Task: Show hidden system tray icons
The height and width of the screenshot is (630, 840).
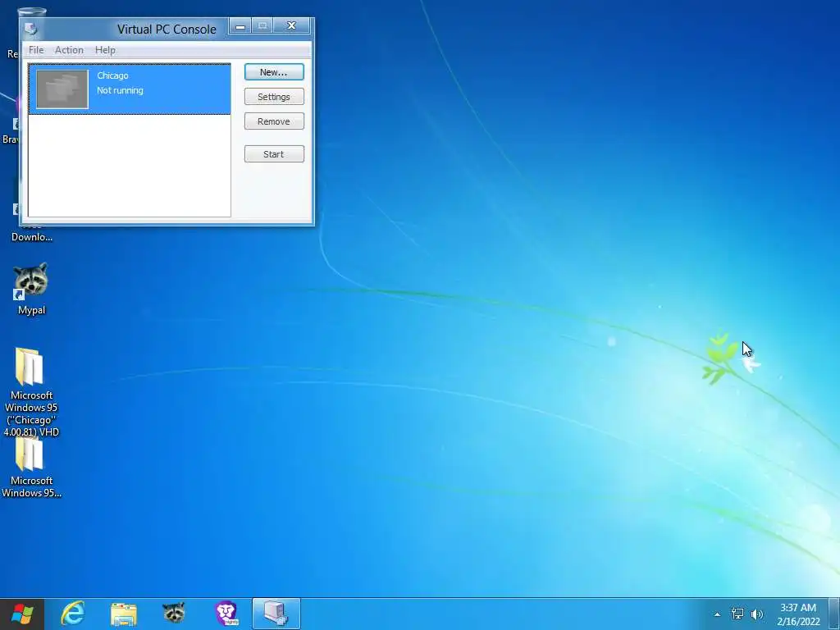Action: 717,614
